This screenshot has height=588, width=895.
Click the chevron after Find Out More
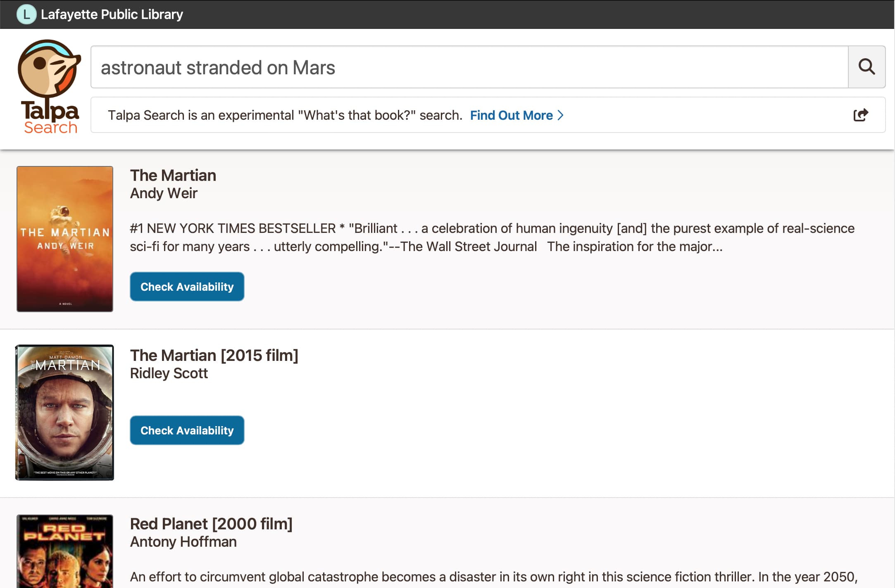click(x=560, y=115)
